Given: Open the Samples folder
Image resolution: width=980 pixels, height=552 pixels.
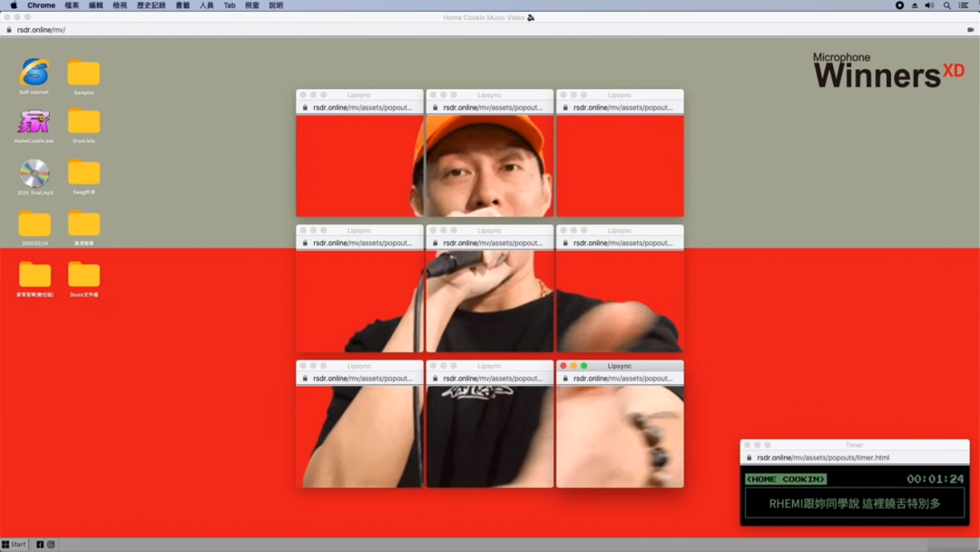Looking at the screenshot, I should [83, 74].
